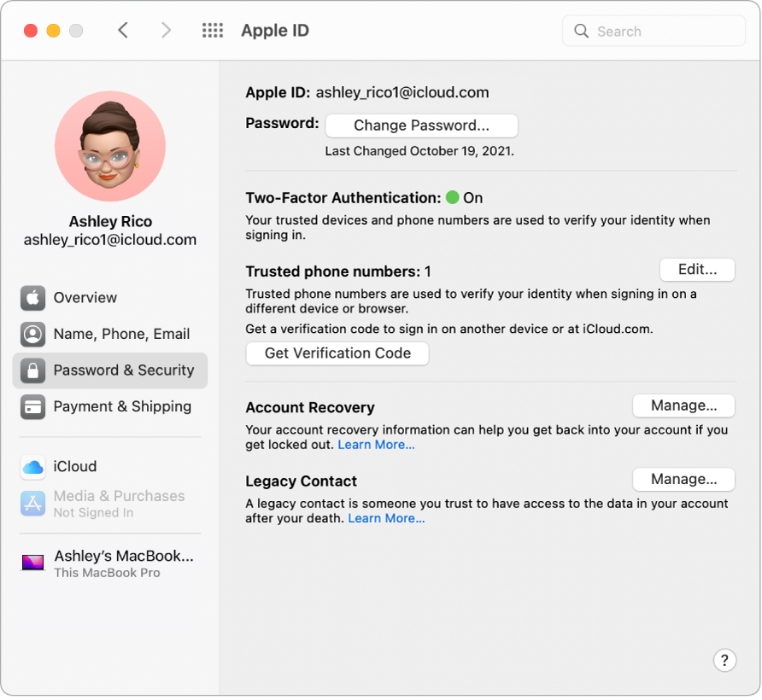
Task: Select the Payment & Shipping card icon
Action: 32,407
